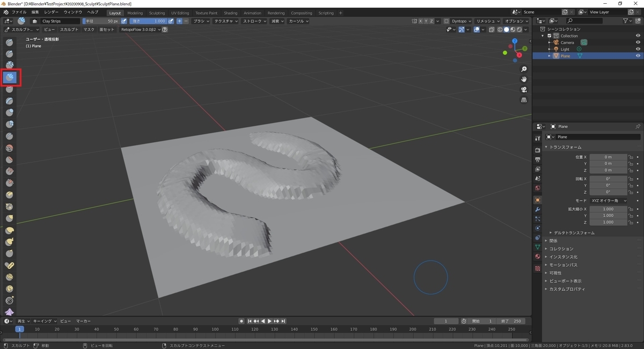The height and width of the screenshot is (349, 644).
Task: Click the Blender logo menu icon
Action: [5, 12]
